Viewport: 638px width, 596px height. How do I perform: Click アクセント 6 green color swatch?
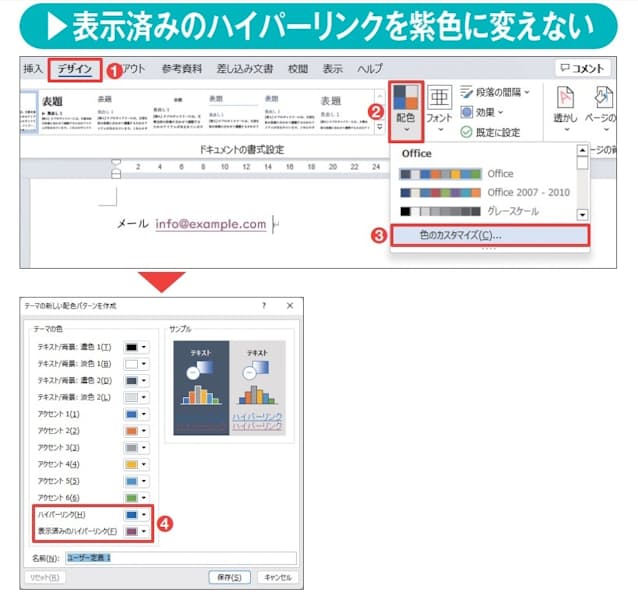[131, 498]
